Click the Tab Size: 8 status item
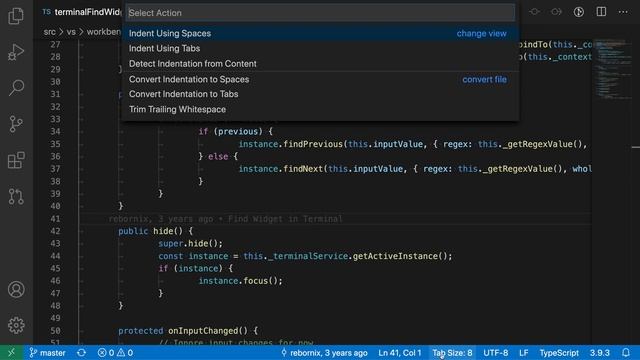This screenshot has width=640, height=360. click(452, 353)
